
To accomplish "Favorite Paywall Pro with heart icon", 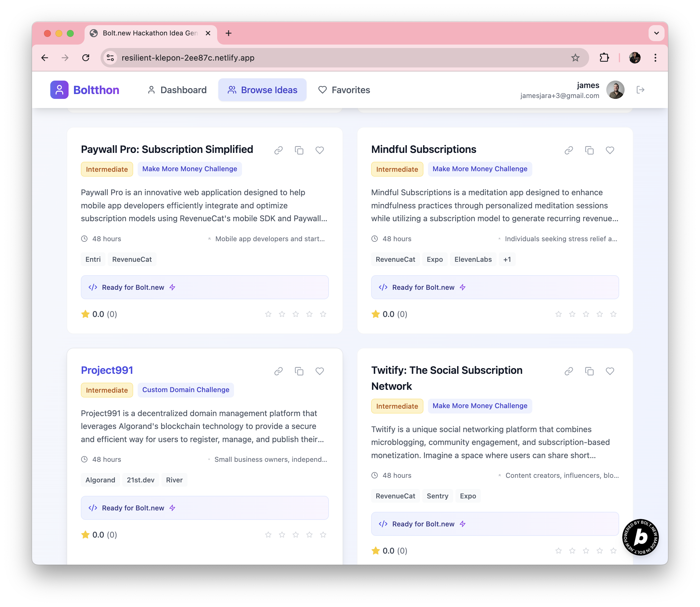I will click(319, 150).
